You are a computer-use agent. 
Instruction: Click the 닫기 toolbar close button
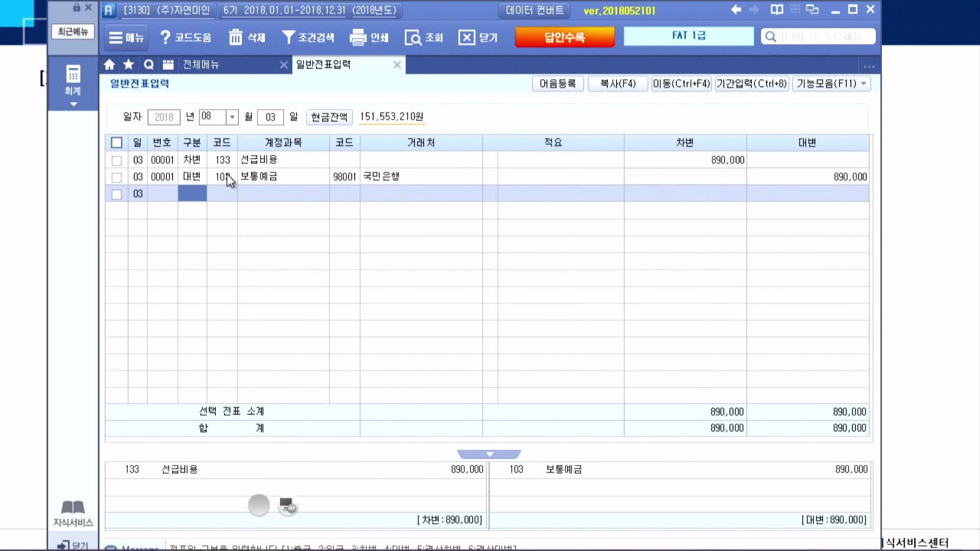pos(478,37)
